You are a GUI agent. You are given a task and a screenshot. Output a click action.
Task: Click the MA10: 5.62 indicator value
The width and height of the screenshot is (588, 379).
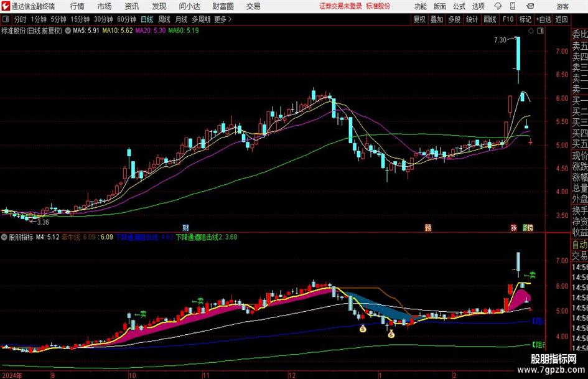point(118,30)
